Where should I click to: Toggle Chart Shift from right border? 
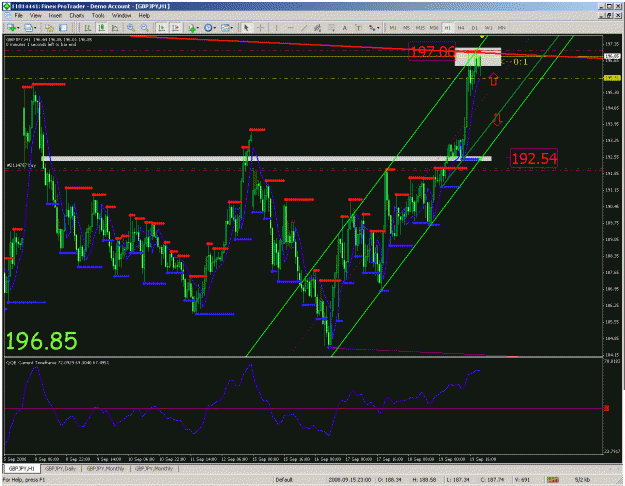coord(175,28)
